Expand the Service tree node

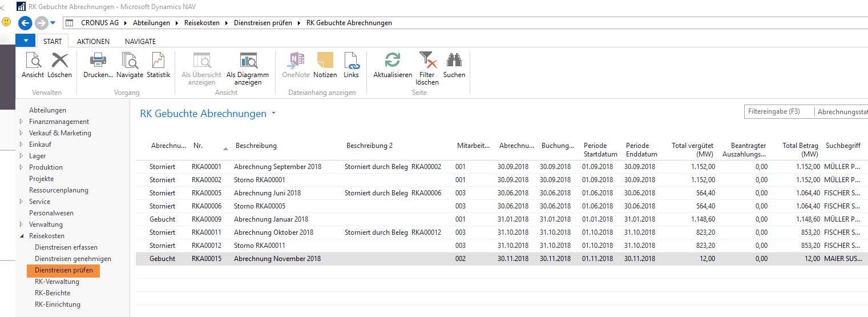pyautogui.click(x=22, y=202)
